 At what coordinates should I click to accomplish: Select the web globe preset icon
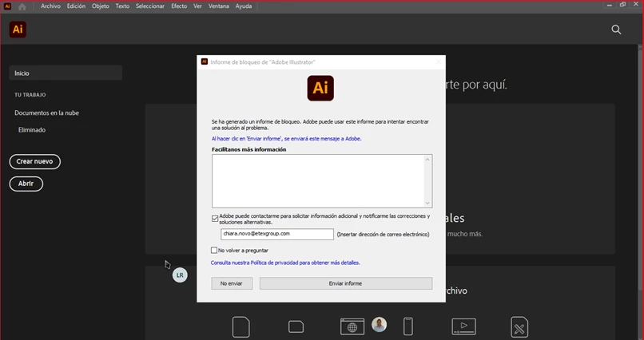click(x=352, y=327)
